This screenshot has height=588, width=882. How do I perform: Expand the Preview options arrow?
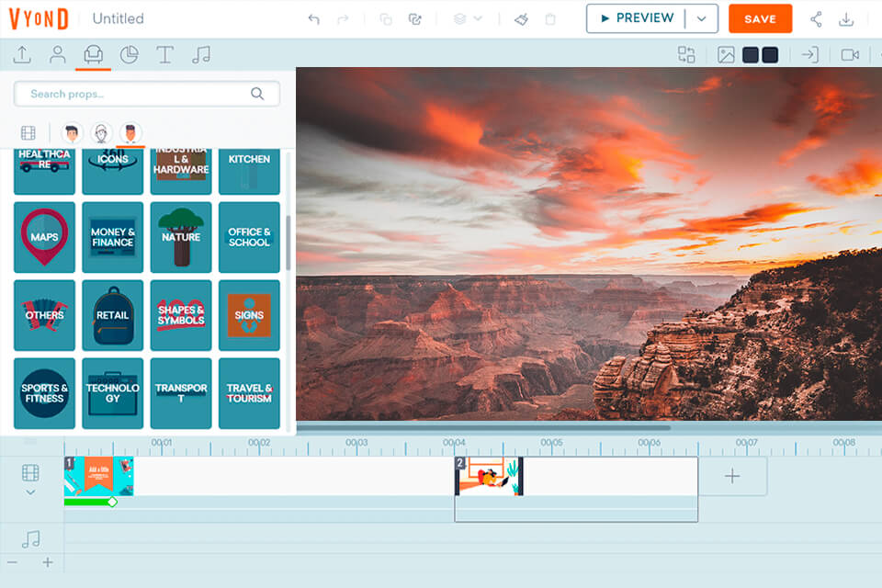(x=701, y=18)
